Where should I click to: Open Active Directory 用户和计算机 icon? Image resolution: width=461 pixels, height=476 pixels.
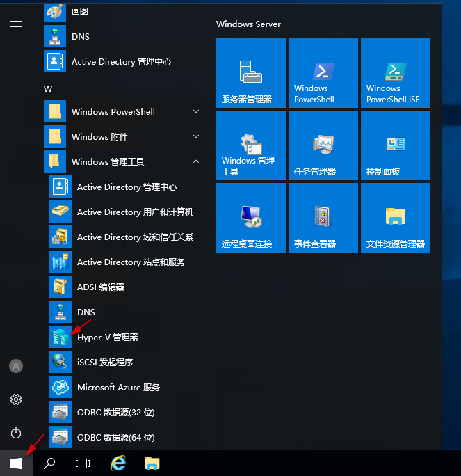pyautogui.click(x=60, y=212)
